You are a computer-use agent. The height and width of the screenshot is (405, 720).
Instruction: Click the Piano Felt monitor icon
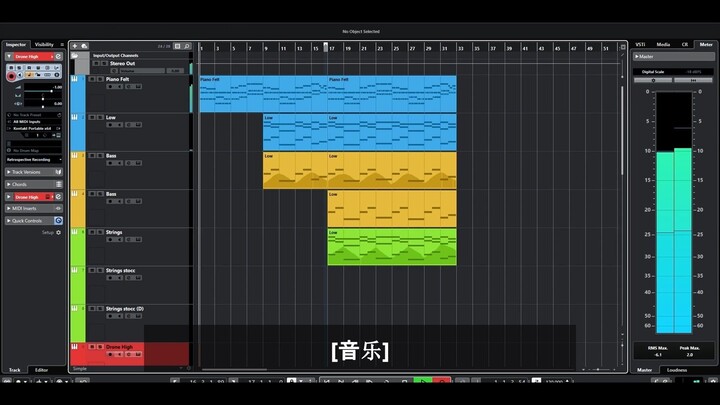point(119,87)
